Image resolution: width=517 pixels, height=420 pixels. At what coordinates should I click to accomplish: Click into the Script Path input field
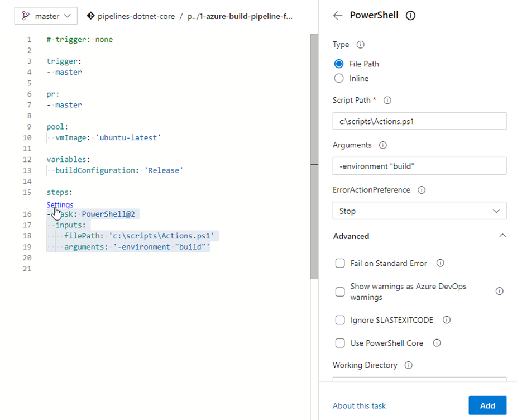[419, 121]
